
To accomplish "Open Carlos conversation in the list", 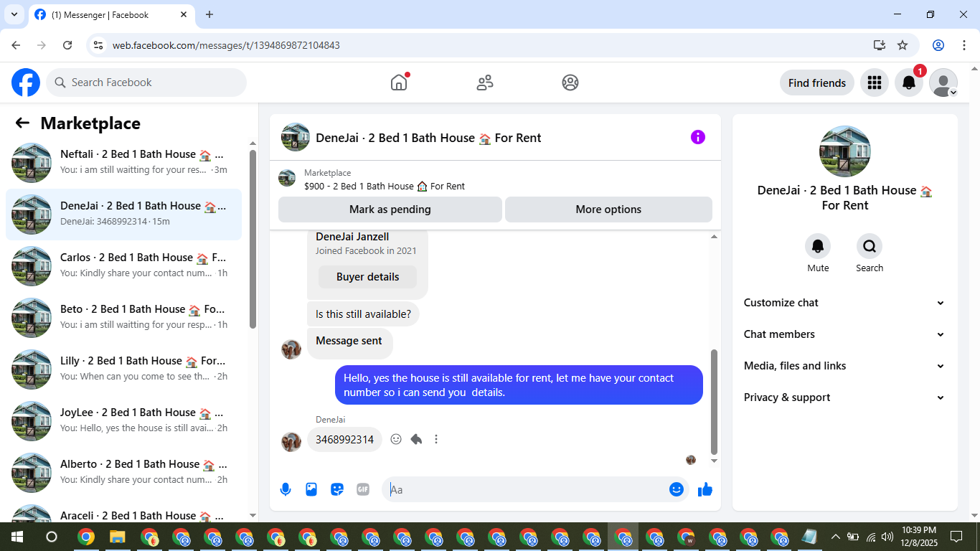I will (123, 266).
